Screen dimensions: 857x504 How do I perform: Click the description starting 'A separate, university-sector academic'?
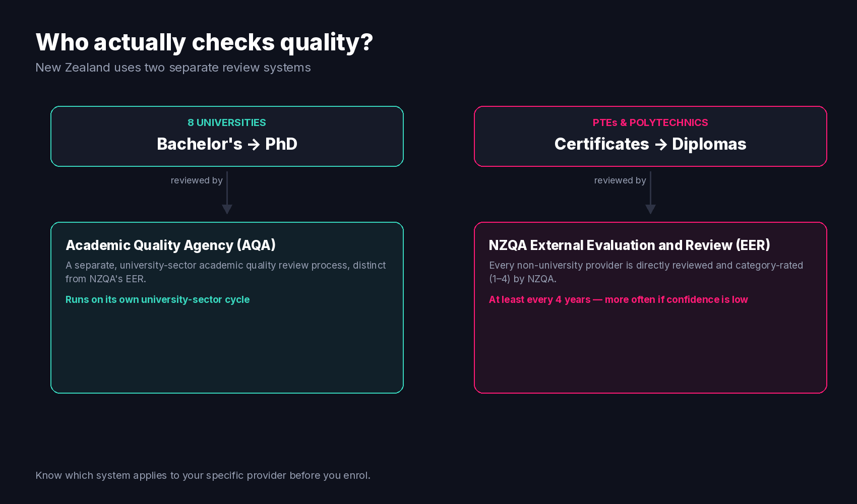point(226,272)
